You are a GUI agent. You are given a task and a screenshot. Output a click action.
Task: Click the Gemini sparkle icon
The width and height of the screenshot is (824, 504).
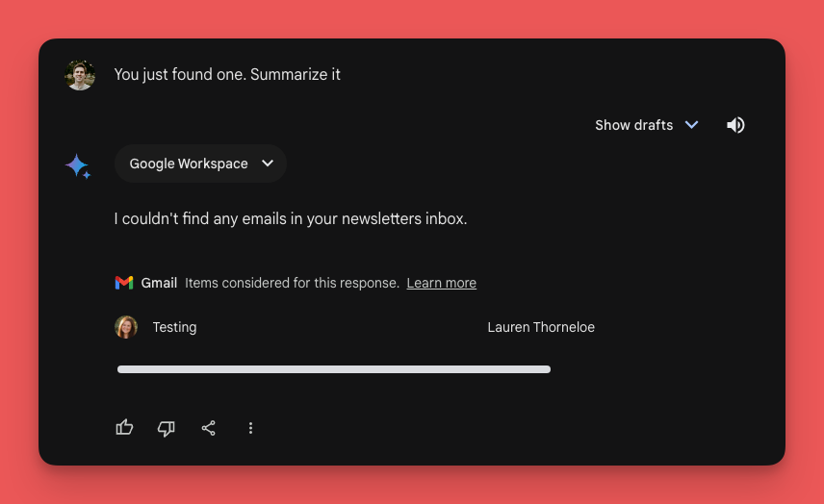(x=78, y=165)
